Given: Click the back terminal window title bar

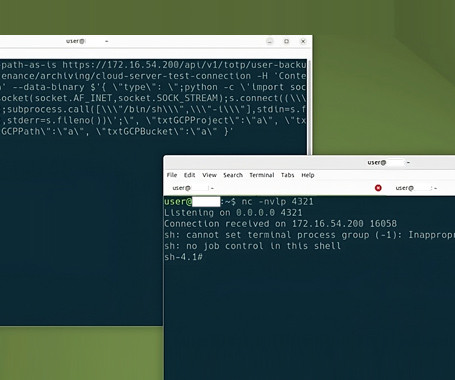Looking at the screenshot, I should 155,41.
